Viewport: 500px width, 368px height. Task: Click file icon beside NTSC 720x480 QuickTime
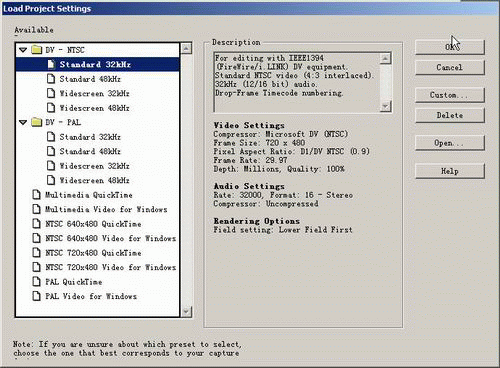click(36, 253)
